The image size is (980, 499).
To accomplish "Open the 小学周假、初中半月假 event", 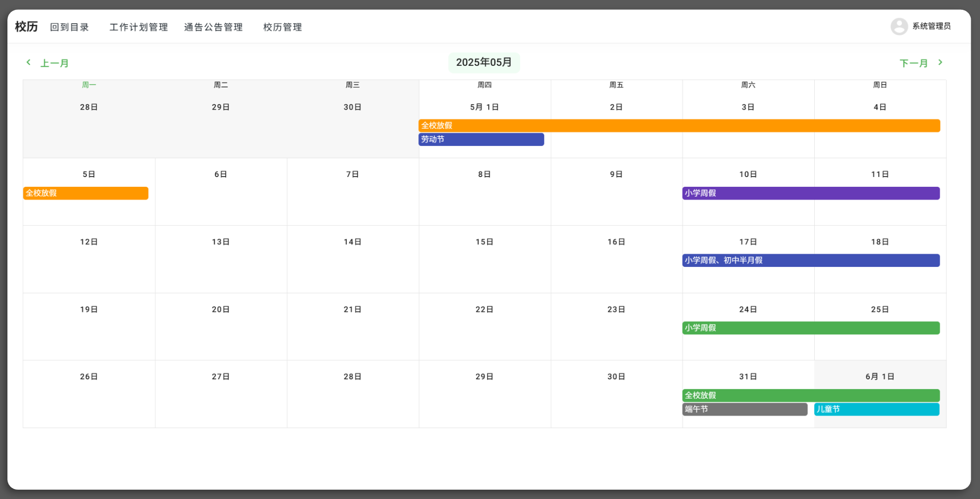I will tap(810, 261).
